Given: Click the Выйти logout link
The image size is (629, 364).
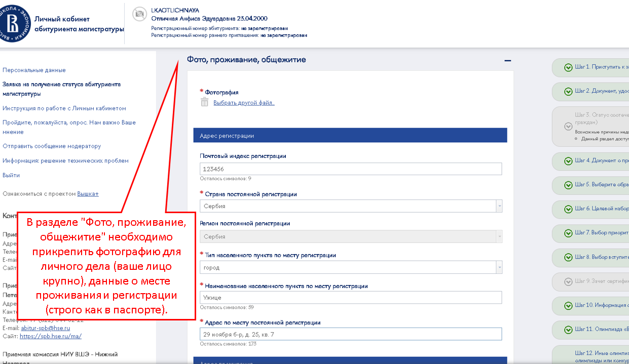Looking at the screenshot, I should [x=11, y=175].
